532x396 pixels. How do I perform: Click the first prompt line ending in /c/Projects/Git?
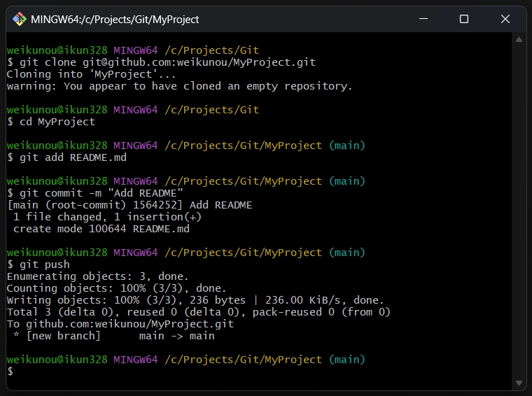click(133, 50)
